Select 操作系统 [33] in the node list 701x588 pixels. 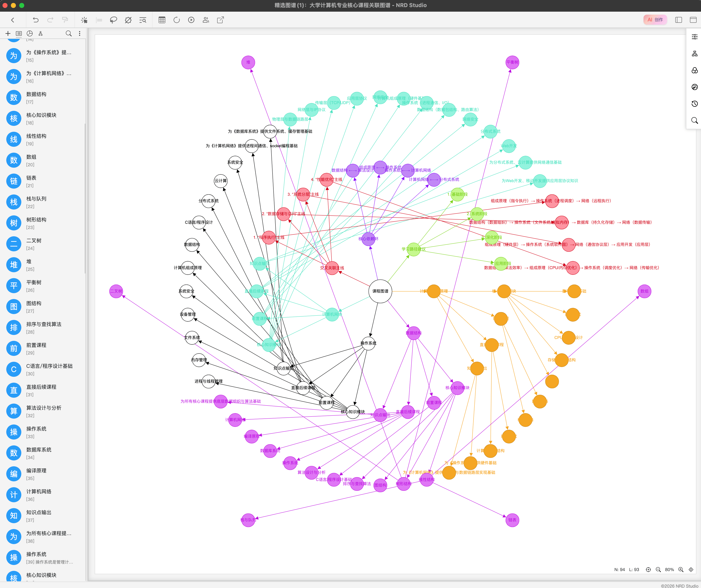click(x=36, y=432)
